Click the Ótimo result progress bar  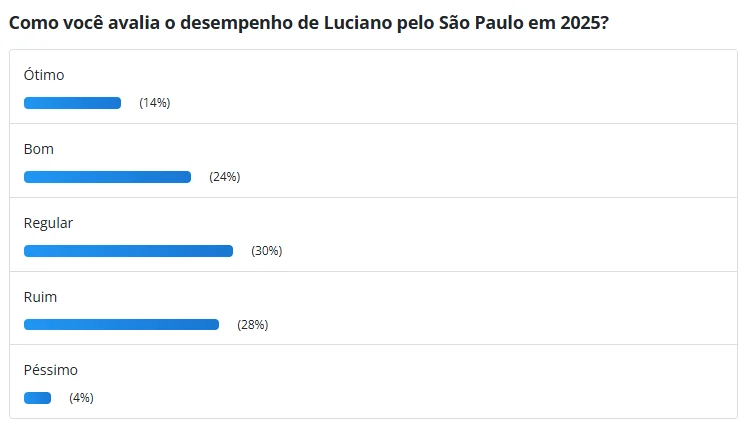(72, 103)
